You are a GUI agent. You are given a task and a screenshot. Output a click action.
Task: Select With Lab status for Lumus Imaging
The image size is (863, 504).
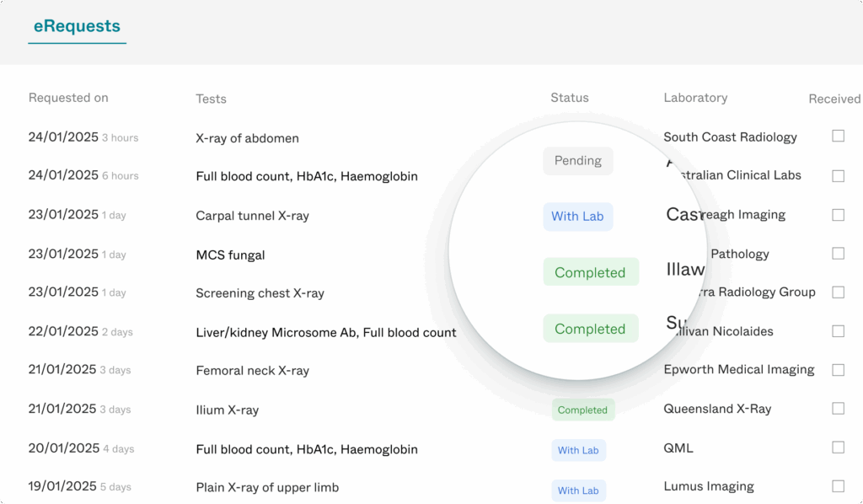click(578, 491)
